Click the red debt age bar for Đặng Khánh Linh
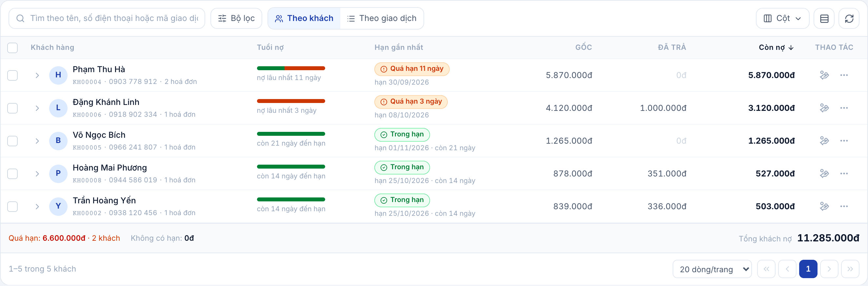Screen dimensions: 868x286 (x=291, y=101)
